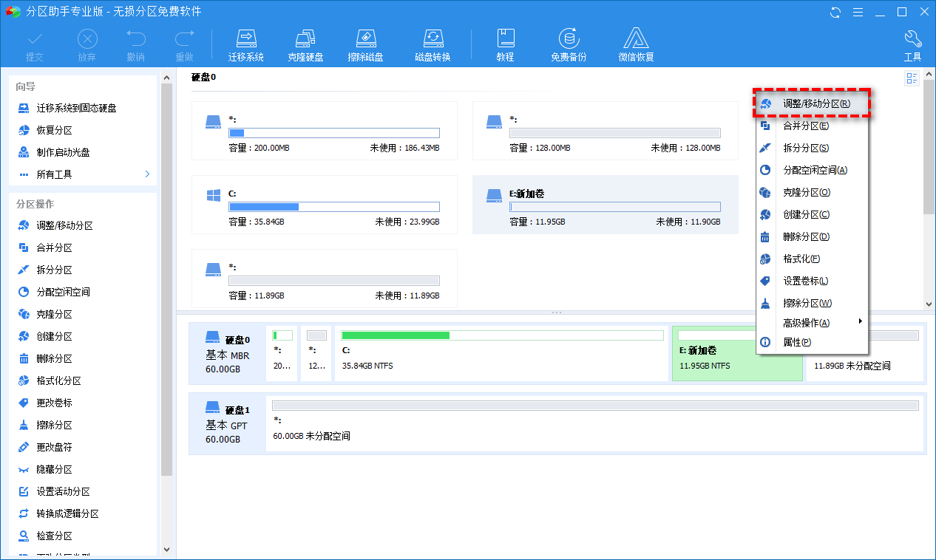This screenshot has width=936, height=560.
Task: Open the 工具 wrench icon
Action: (912, 40)
